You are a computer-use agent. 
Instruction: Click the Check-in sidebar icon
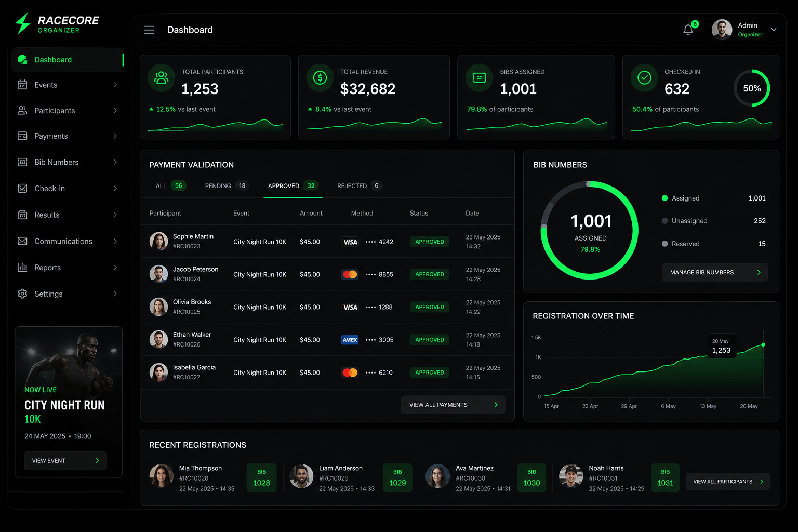[x=22, y=189]
